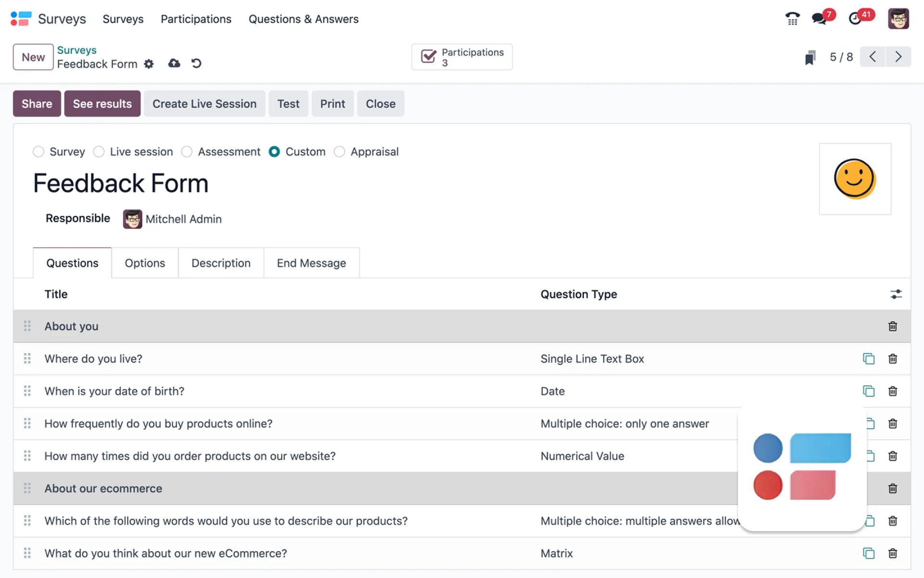Switch to the Questions tab
This screenshot has height=578, width=924.
tap(72, 263)
